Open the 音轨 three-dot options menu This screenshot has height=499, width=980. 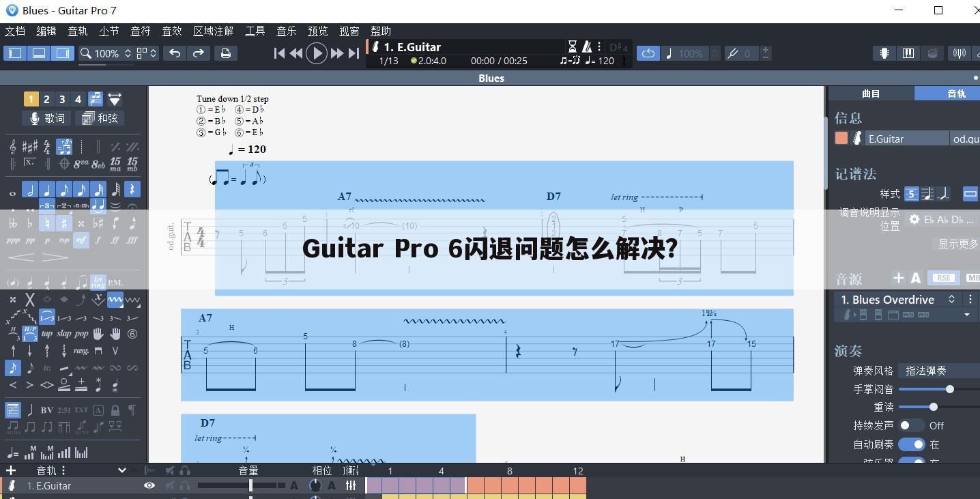click(x=63, y=470)
